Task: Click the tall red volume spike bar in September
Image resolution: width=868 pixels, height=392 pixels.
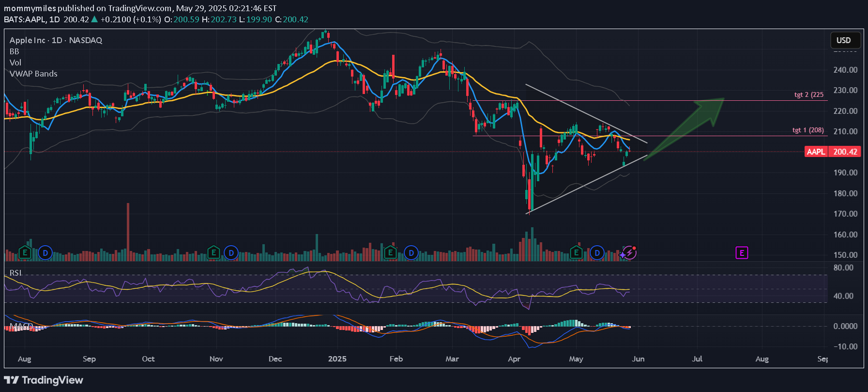Action: (128, 232)
